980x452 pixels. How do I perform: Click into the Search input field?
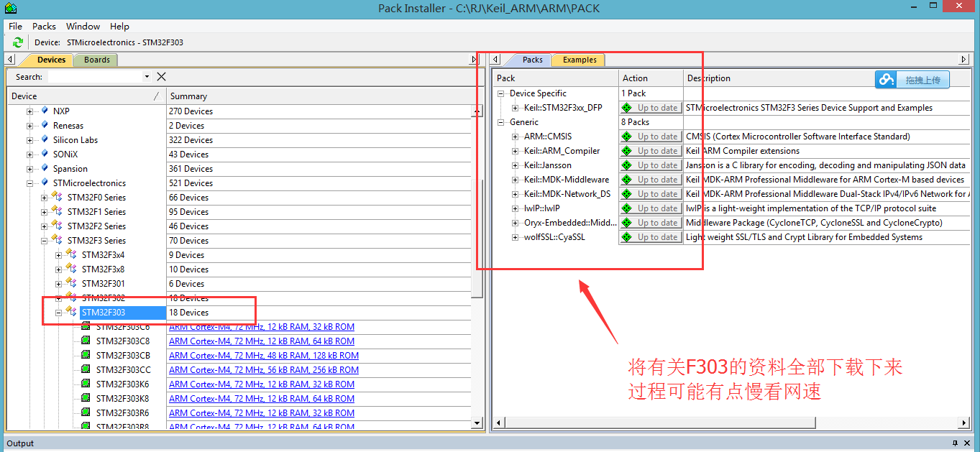[94, 77]
